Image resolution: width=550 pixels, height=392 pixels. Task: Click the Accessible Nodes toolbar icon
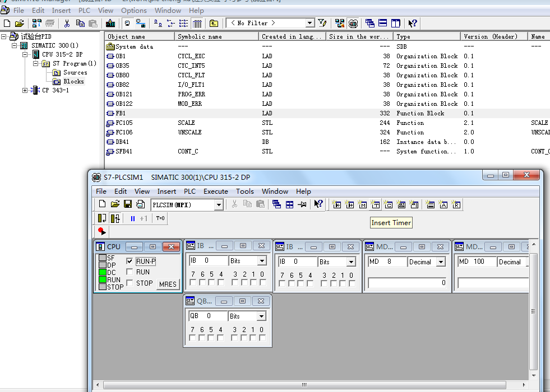coord(36,24)
